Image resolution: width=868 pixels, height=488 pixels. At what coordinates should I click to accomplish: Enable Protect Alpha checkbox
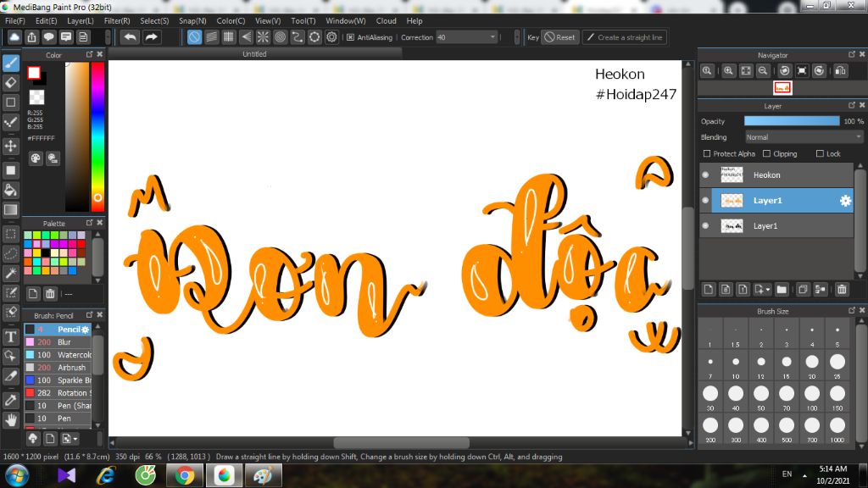706,154
